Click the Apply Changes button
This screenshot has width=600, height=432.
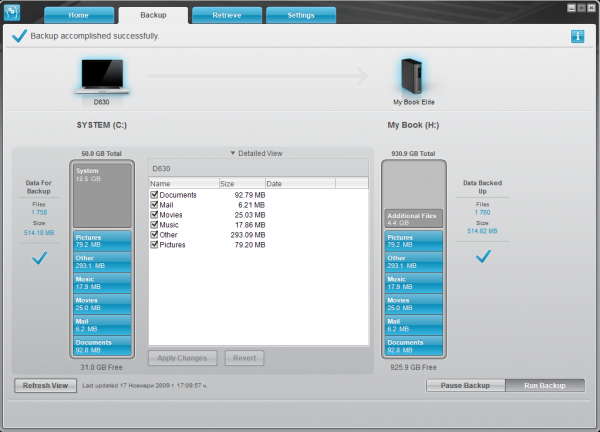[x=183, y=358]
